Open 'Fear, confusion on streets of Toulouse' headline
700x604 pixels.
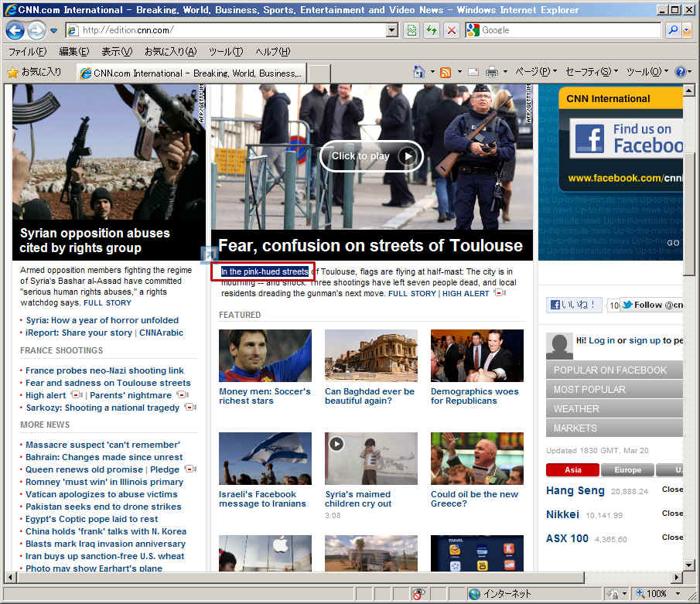370,245
